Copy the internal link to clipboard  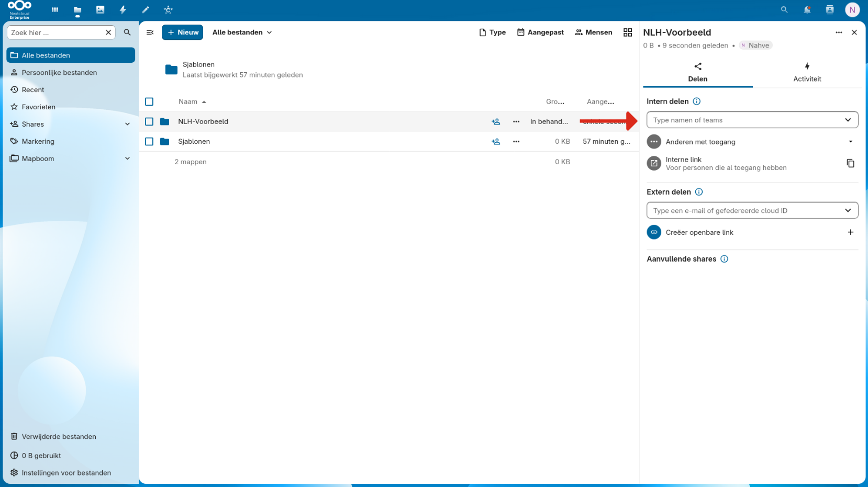pos(850,163)
